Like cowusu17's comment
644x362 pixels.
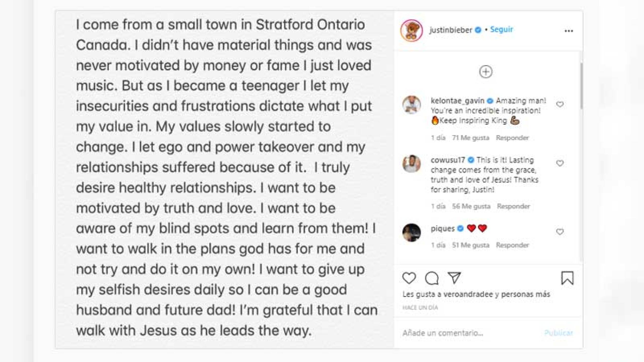560,163
